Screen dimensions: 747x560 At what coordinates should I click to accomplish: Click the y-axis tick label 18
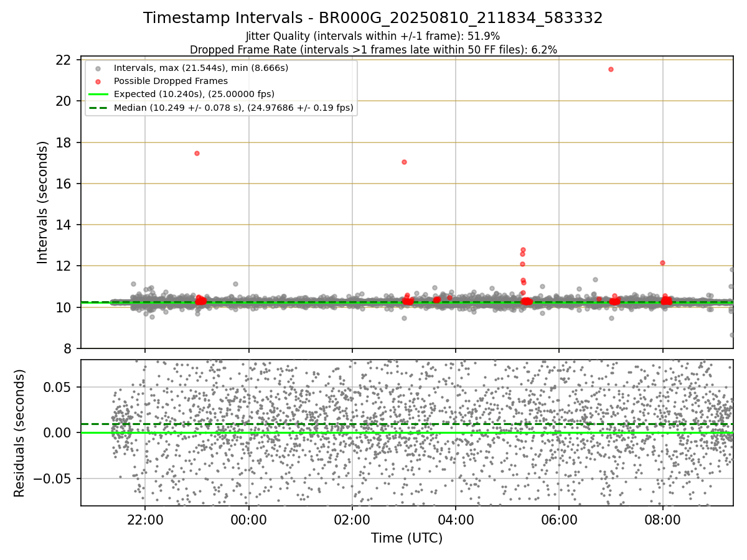[x=63, y=142]
